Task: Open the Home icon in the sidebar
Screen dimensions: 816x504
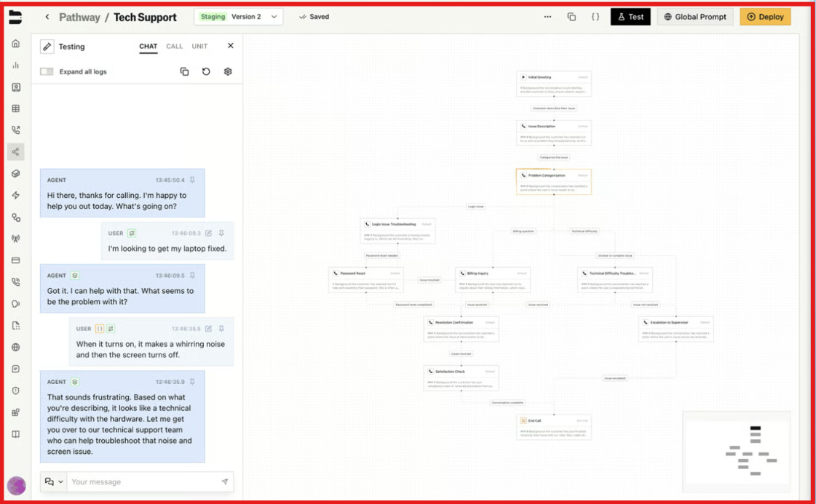Action: (x=15, y=44)
